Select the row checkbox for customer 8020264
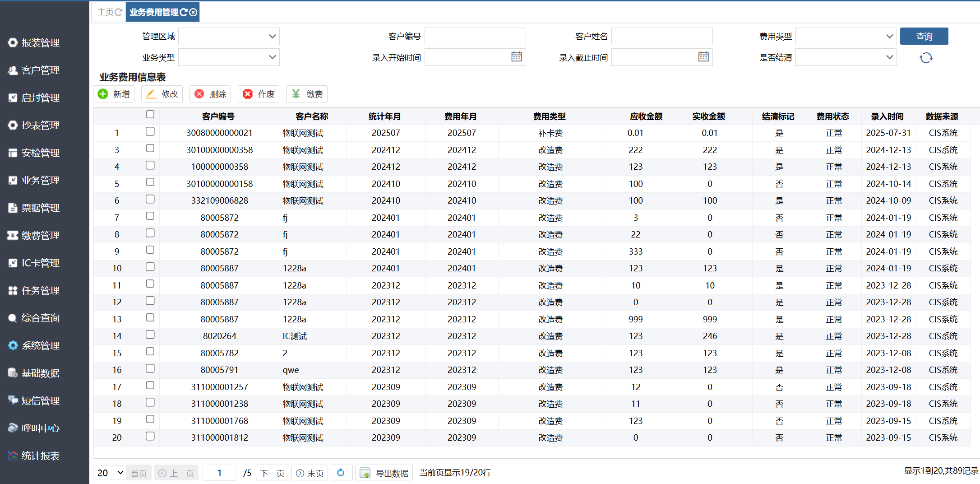This screenshot has width=980, height=484. tap(150, 335)
